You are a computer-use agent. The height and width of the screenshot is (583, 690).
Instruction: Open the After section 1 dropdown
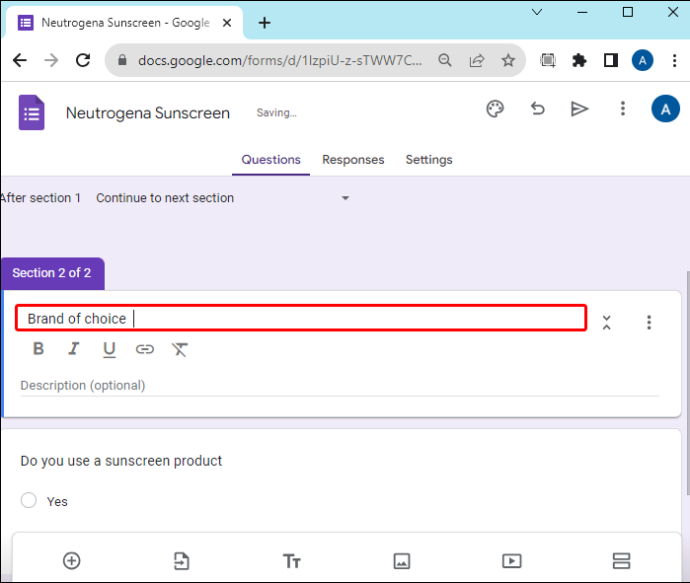(223, 198)
